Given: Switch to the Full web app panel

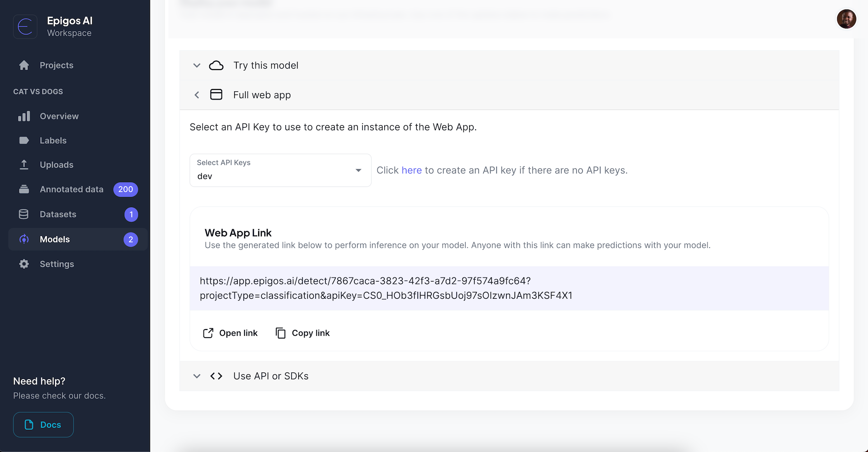Looking at the screenshot, I should click(x=262, y=95).
